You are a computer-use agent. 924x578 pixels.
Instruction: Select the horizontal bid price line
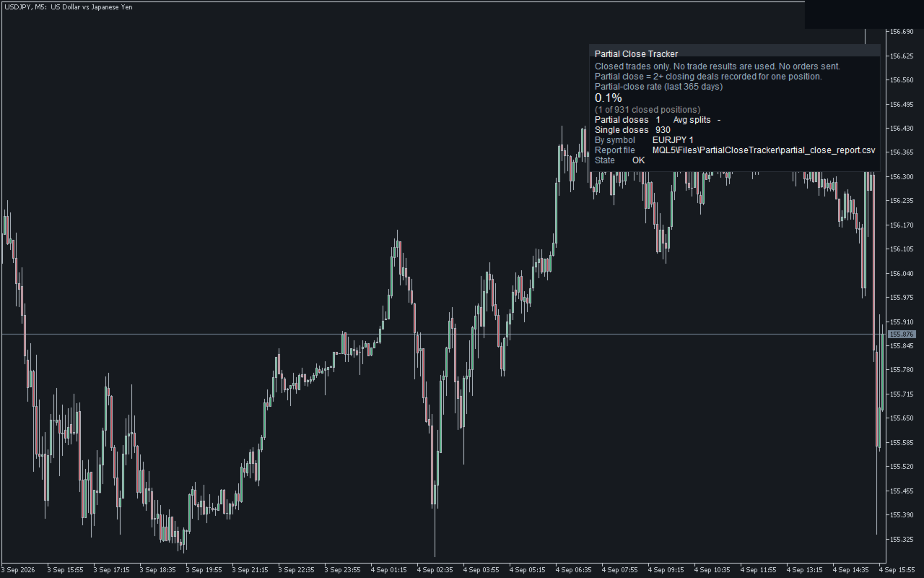[443, 334]
